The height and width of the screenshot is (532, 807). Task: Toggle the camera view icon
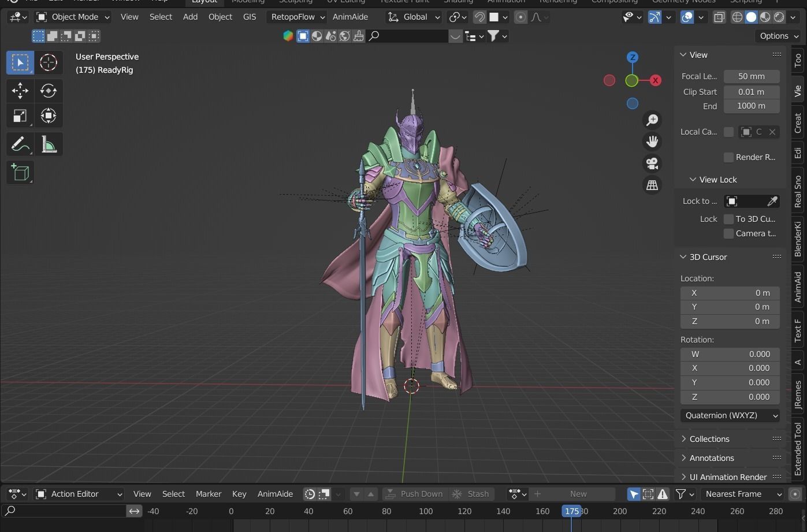pyautogui.click(x=652, y=163)
